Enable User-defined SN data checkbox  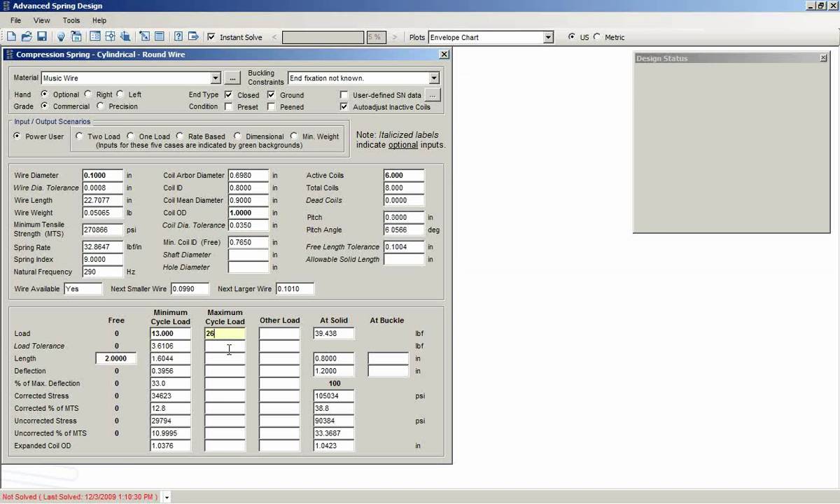click(344, 94)
